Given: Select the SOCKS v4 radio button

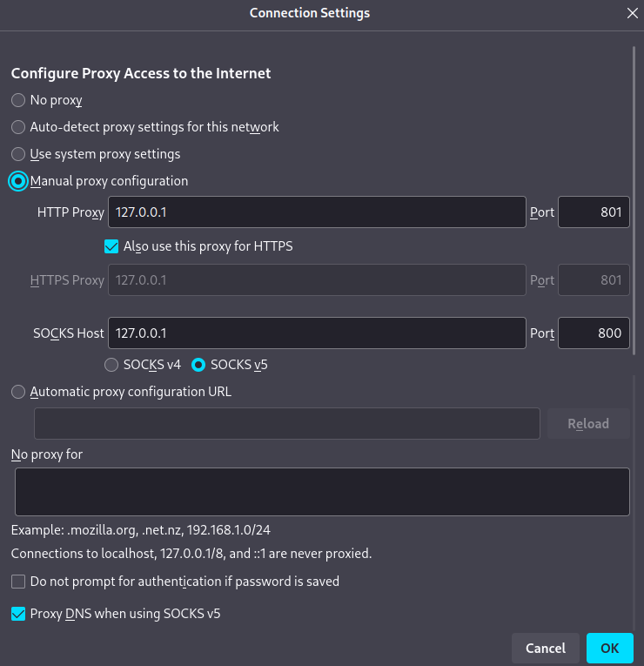Looking at the screenshot, I should click(x=111, y=365).
